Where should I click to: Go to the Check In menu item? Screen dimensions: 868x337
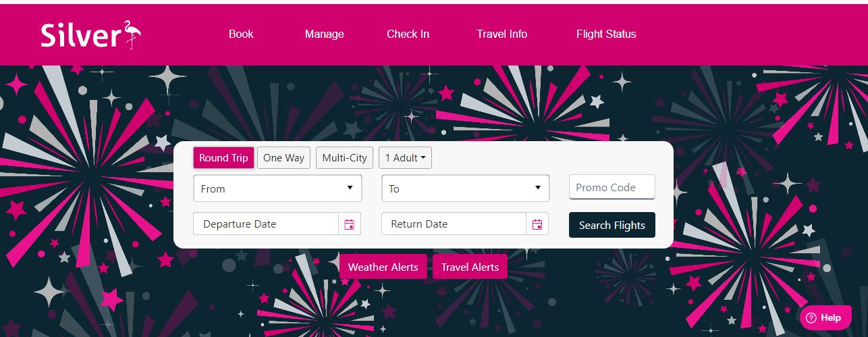coord(408,34)
